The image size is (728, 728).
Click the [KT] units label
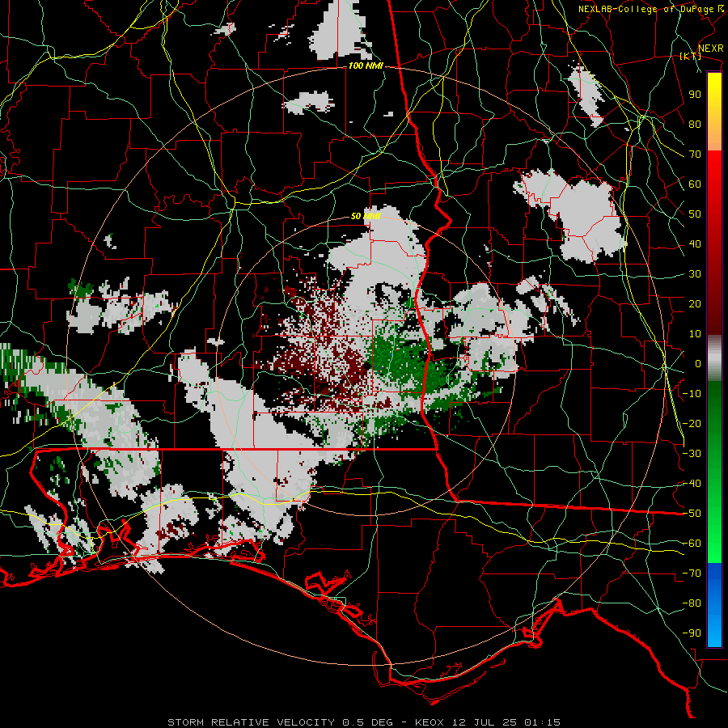[x=690, y=56]
